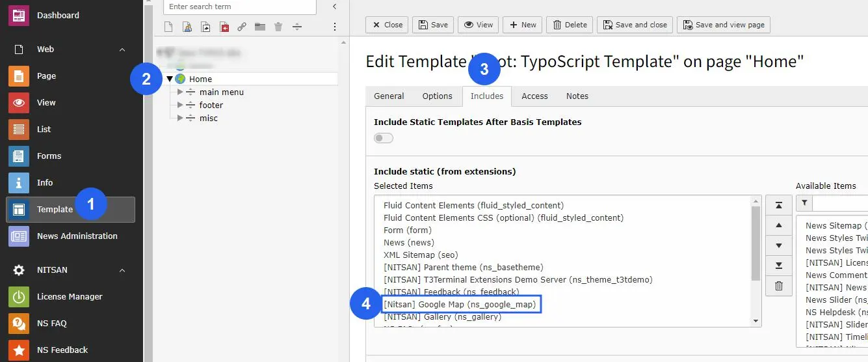Select Fluid Content Elements CSS (optional) item
Viewport: 868px width, 362px height.
tap(503, 218)
